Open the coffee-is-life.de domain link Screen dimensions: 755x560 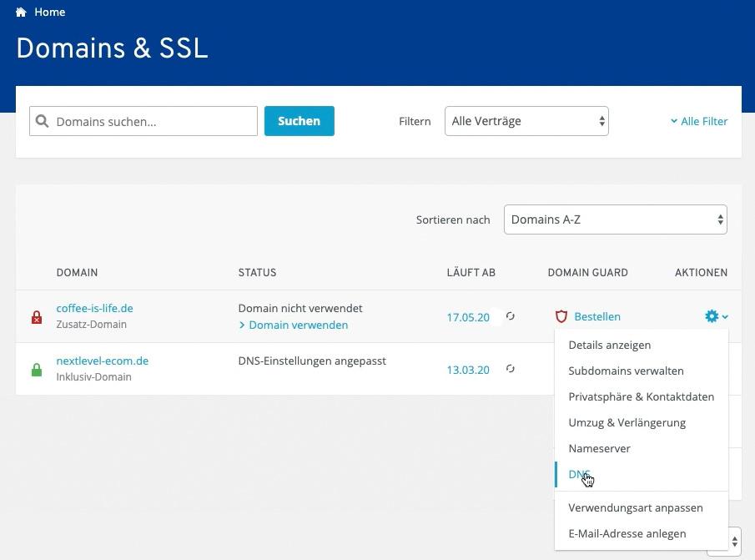tap(95, 308)
